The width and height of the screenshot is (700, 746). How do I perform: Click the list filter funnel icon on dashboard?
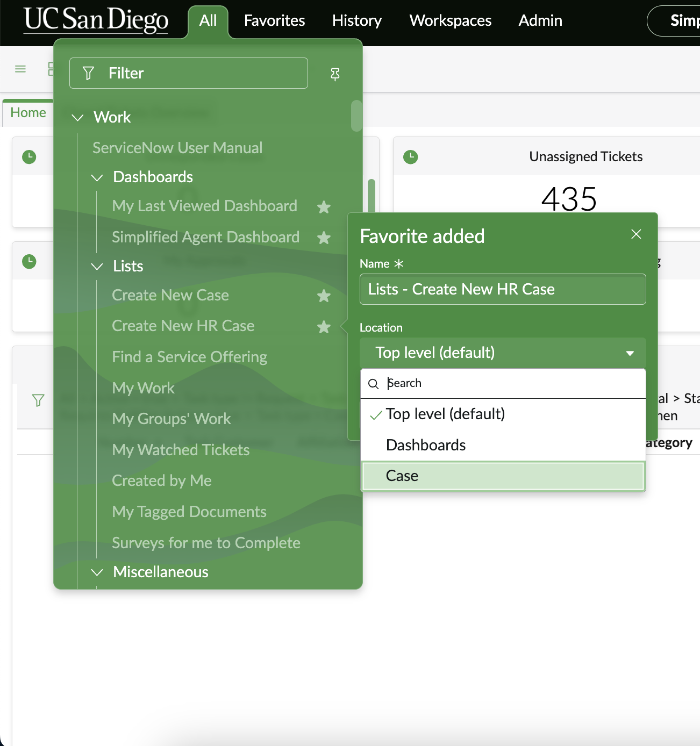(x=38, y=400)
